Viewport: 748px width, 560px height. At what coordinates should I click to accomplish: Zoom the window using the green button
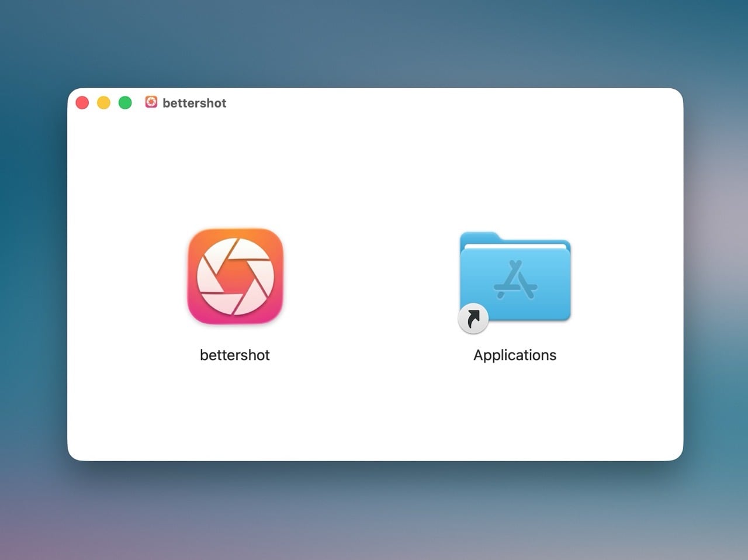(125, 103)
